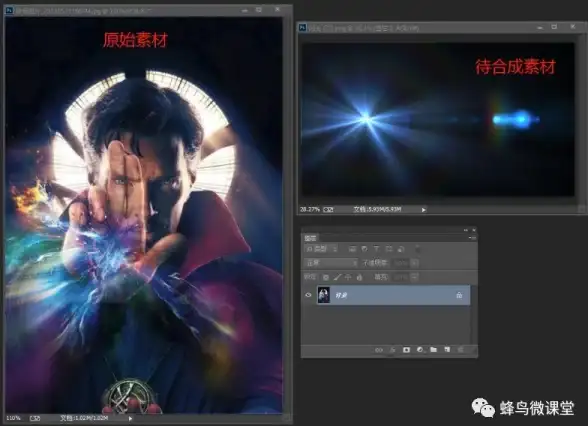The width and height of the screenshot is (588, 426).
Task: Click the link layers icon
Action: click(379, 350)
